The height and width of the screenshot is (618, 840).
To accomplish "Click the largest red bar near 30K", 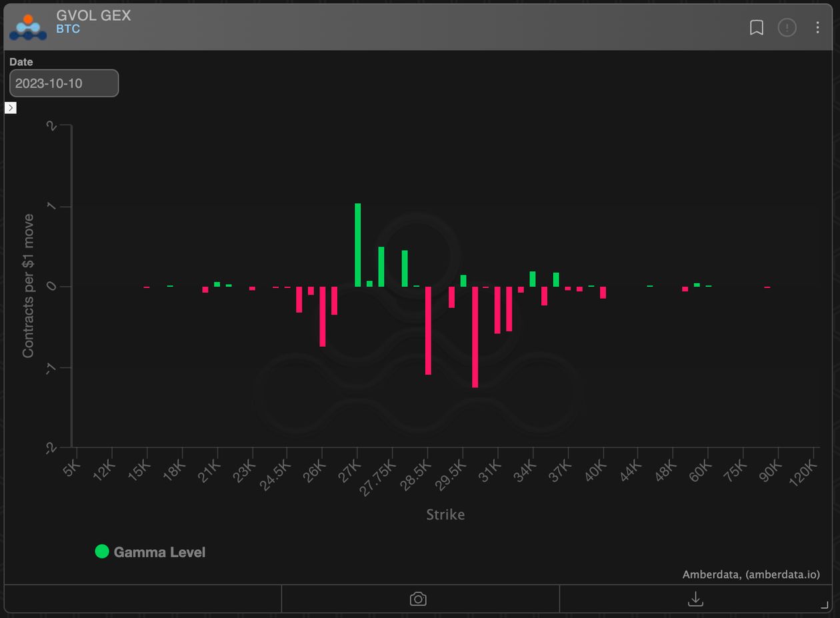I will (x=475, y=337).
